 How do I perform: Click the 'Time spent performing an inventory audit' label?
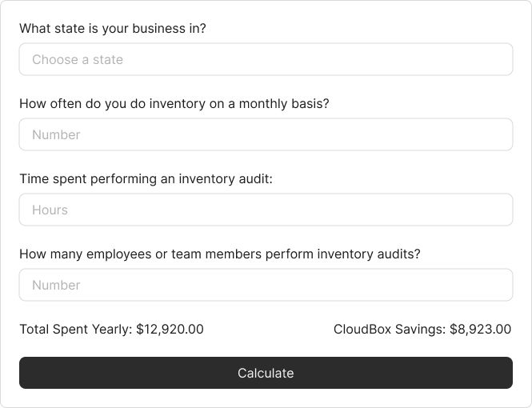(146, 179)
